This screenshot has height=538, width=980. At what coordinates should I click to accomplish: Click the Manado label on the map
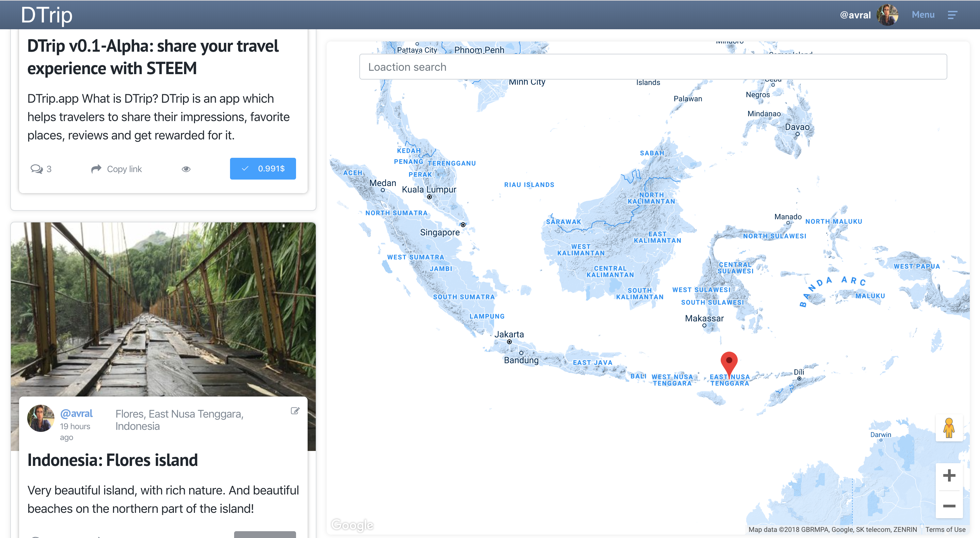tap(787, 217)
